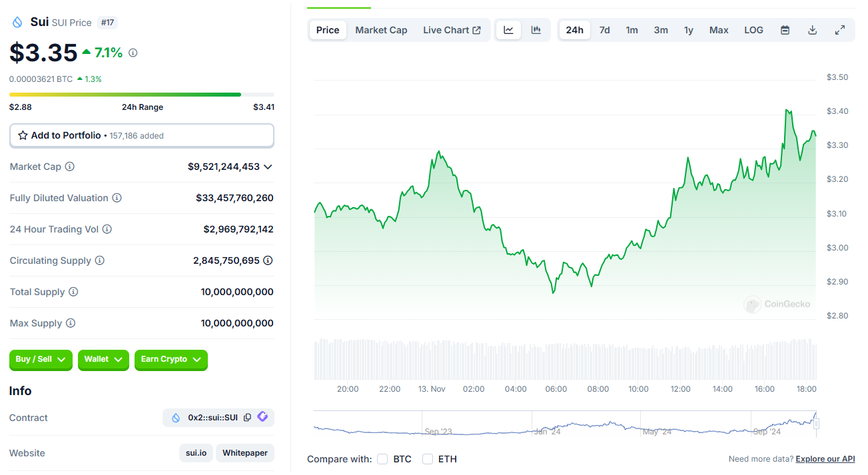Open info icon beside 2,845,750,695 value

[268, 260]
